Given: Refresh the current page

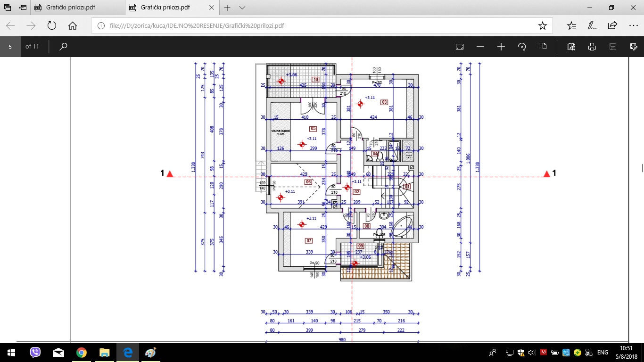Looking at the screenshot, I should 52,25.
